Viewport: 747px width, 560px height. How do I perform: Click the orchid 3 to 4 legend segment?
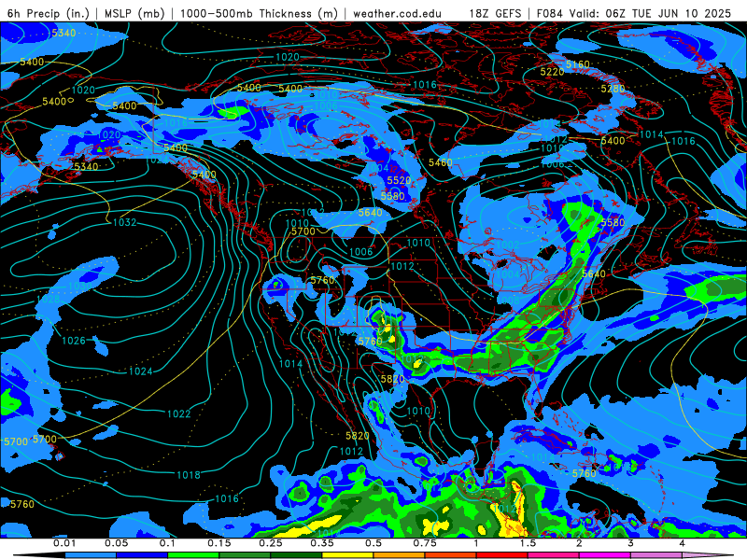pos(656,555)
